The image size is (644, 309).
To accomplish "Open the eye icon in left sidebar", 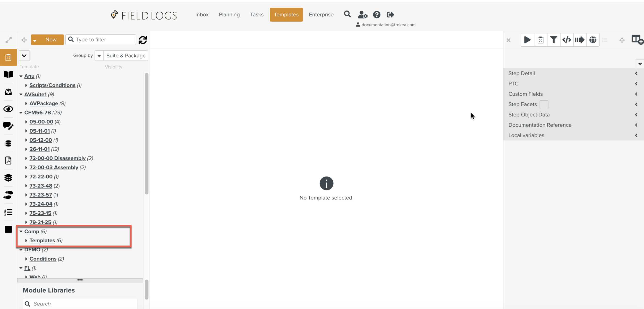I will point(8,109).
